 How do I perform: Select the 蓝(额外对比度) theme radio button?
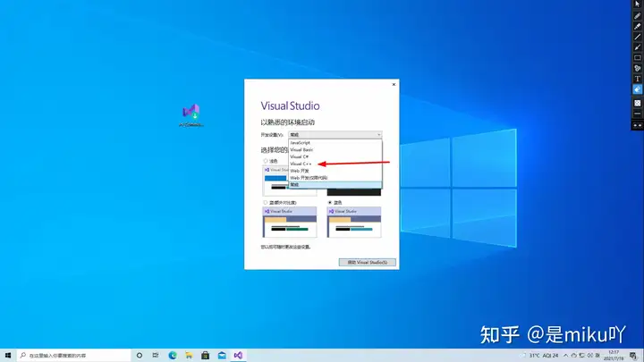[x=266, y=203]
